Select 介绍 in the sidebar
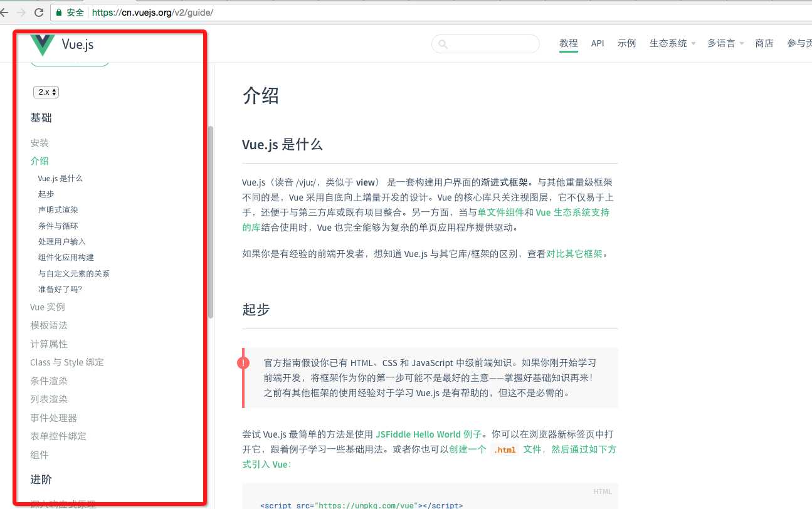 pos(40,161)
